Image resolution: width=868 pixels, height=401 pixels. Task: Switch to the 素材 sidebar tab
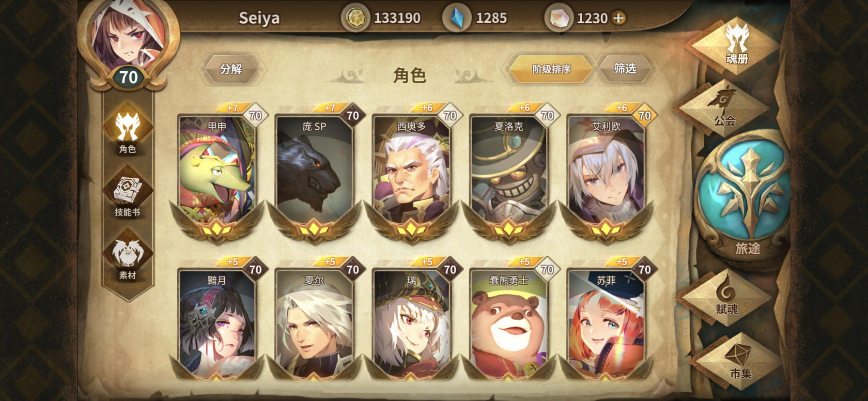(x=127, y=259)
